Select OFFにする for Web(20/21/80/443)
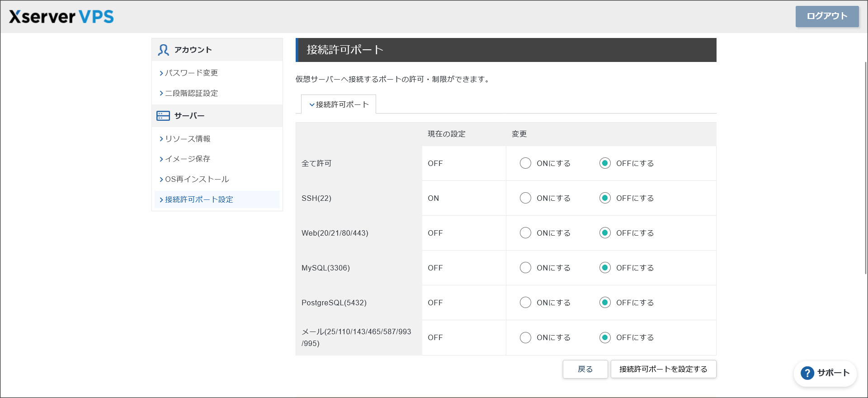868x398 pixels. [x=605, y=233]
